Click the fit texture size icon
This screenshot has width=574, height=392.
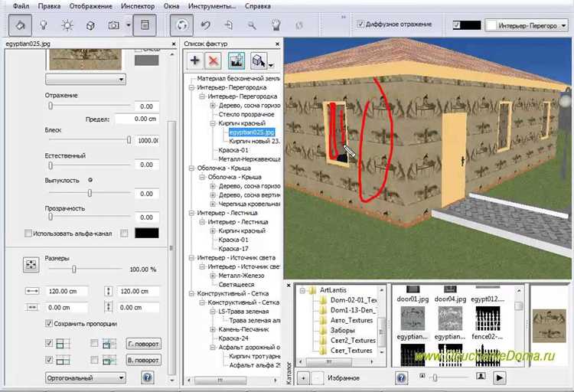click(x=31, y=264)
